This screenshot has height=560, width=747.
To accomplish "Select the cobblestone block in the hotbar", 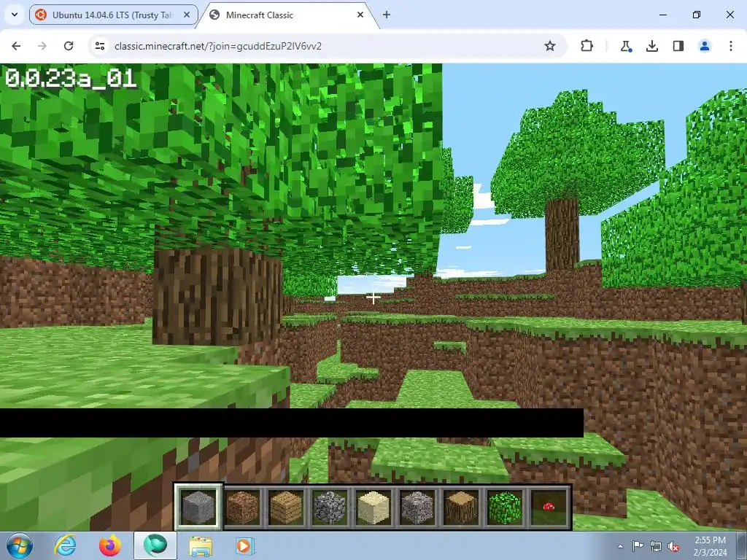I will coord(330,507).
